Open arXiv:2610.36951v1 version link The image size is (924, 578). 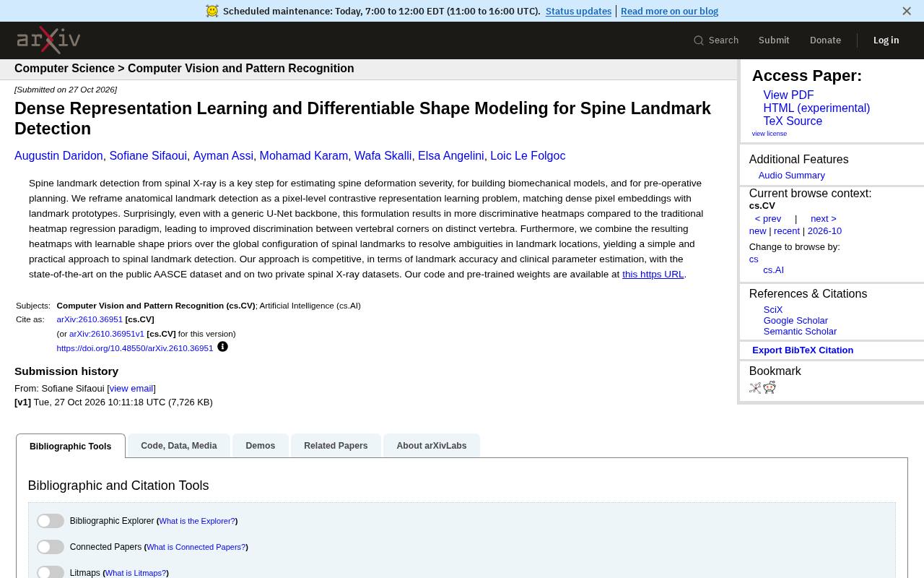coord(107,334)
